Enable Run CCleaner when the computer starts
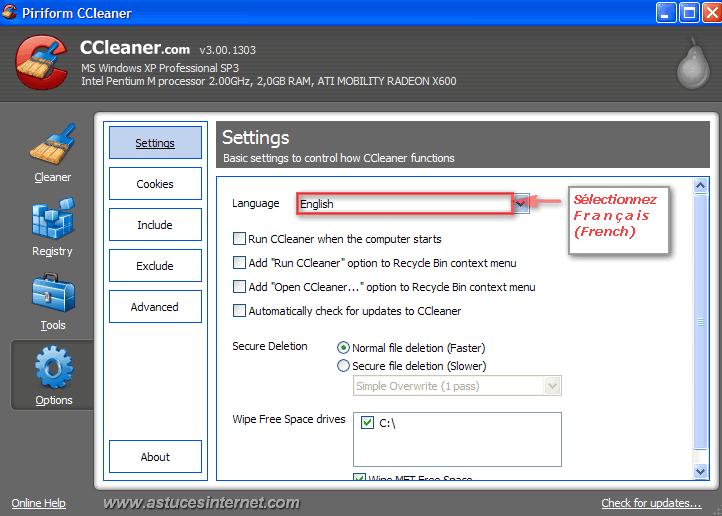The width and height of the screenshot is (722, 516). tap(239, 238)
